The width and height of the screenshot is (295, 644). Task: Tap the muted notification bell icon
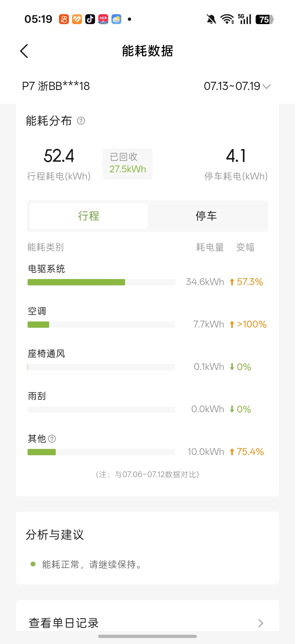pyautogui.click(x=211, y=19)
